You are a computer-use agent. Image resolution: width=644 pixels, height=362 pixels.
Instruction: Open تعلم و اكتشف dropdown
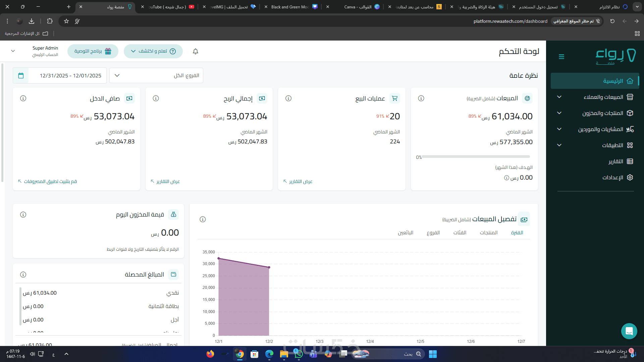pyautogui.click(x=153, y=51)
